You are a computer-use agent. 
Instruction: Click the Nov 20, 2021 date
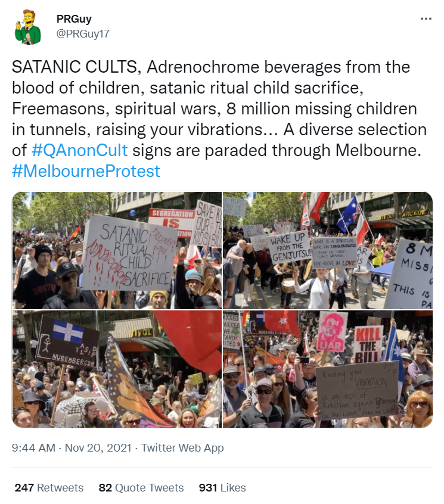pyautogui.click(x=98, y=448)
